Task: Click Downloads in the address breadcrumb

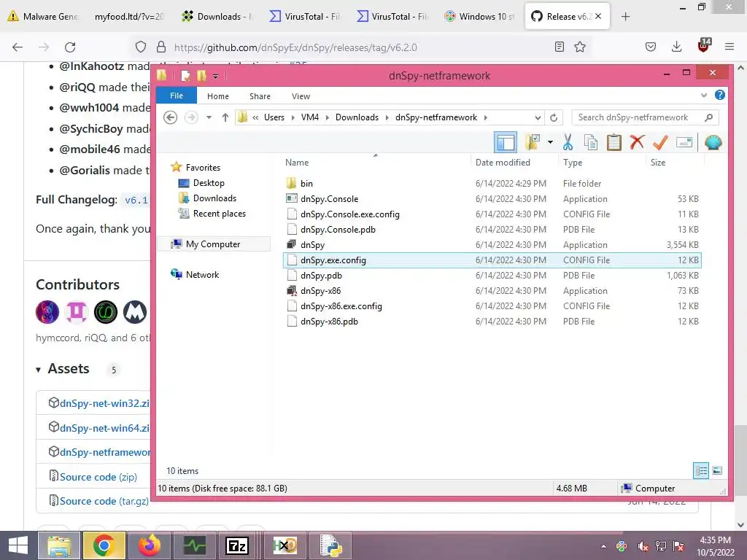Action: (357, 117)
